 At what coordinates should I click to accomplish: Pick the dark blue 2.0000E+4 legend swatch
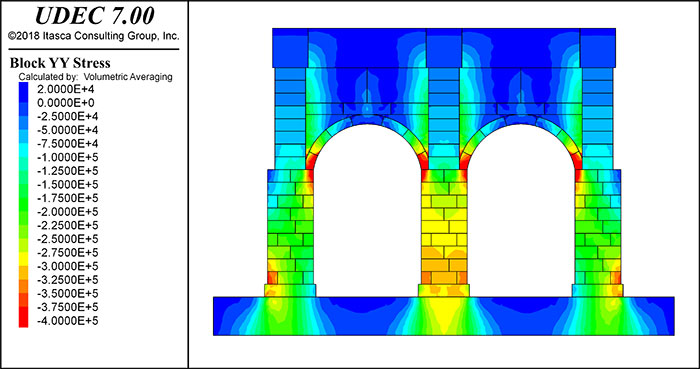coord(23,89)
